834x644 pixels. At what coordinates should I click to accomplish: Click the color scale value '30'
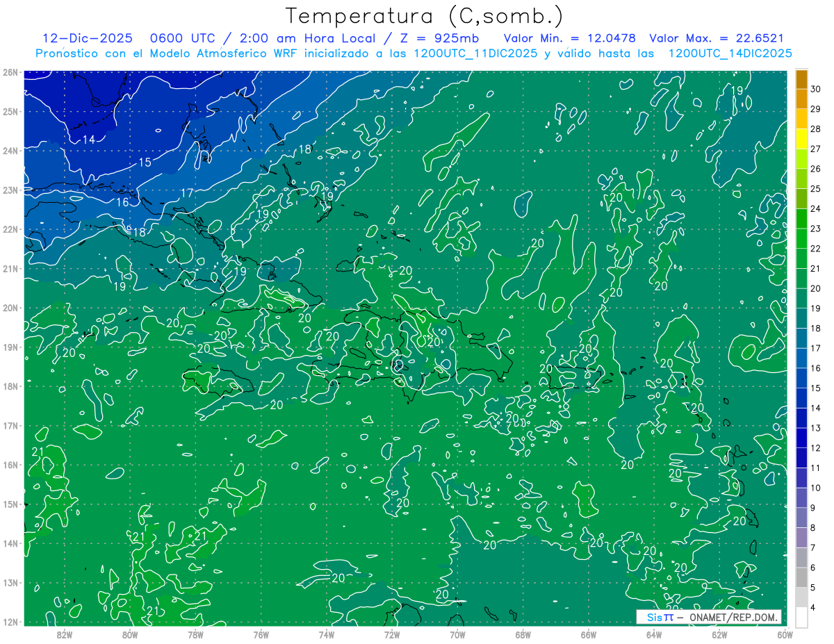816,89
